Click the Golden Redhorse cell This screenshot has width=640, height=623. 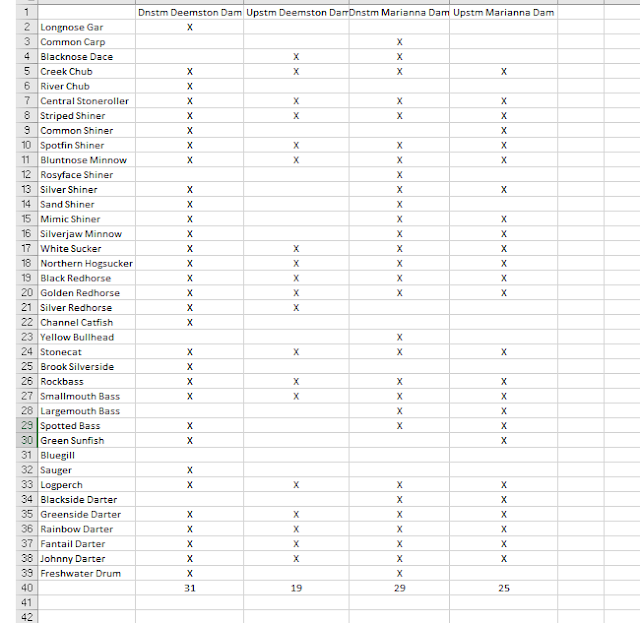(x=87, y=293)
